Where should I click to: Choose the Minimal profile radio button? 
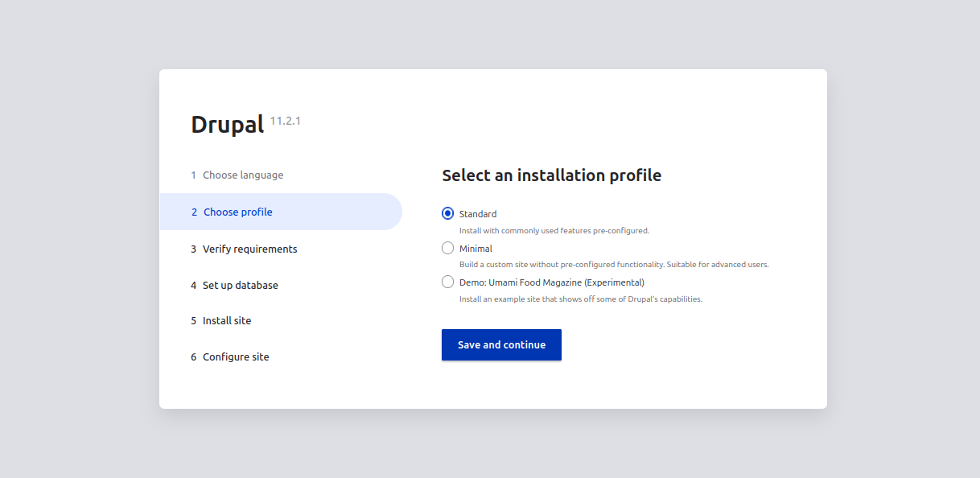click(x=448, y=248)
